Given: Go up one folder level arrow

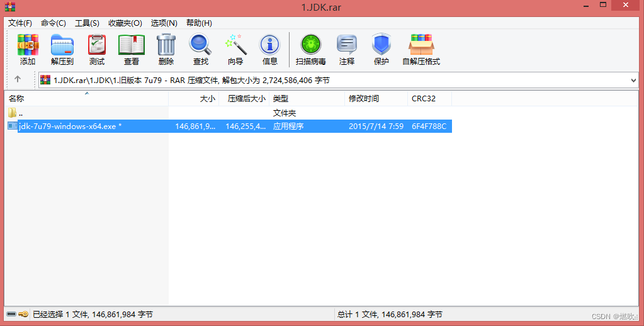Looking at the screenshot, I should [x=17, y=79].
